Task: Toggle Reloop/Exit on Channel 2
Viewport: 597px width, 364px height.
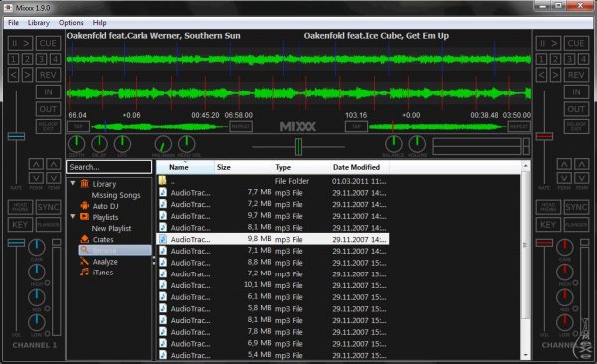Action: click(576, 126)
